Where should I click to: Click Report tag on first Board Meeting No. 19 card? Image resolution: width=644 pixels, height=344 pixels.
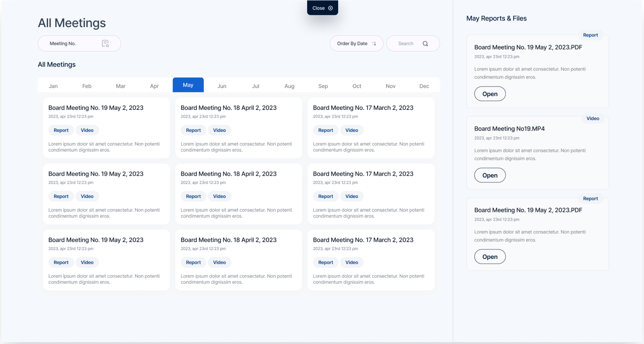pos(61,130)
